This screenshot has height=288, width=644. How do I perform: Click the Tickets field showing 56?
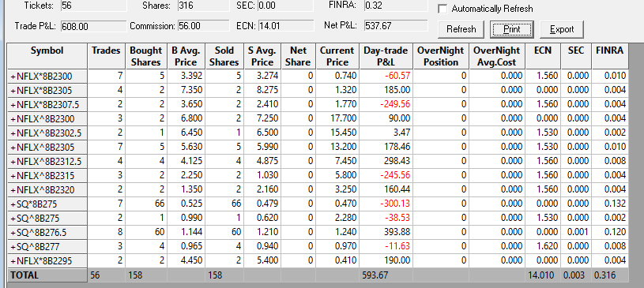(x=94, y=6)
